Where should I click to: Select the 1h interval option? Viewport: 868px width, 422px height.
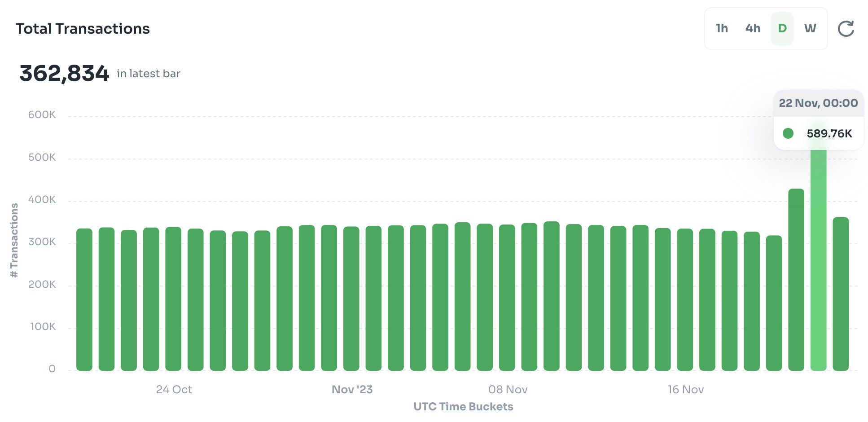click(722, 29)
